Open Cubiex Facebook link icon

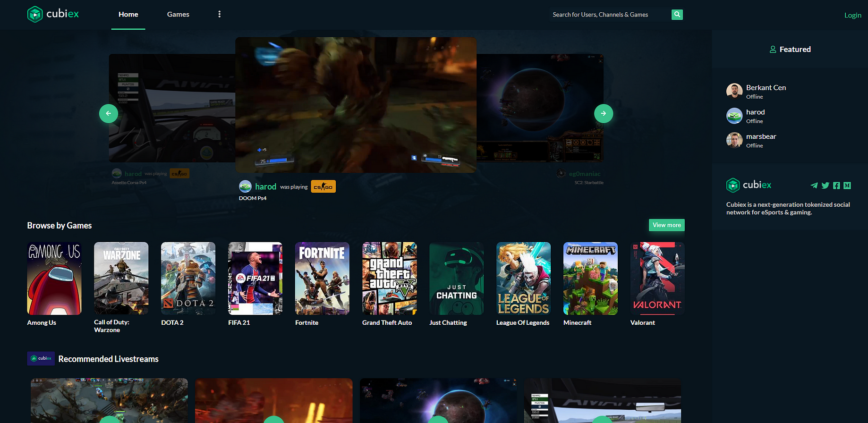pyautogui.click(x=836, y=186)
